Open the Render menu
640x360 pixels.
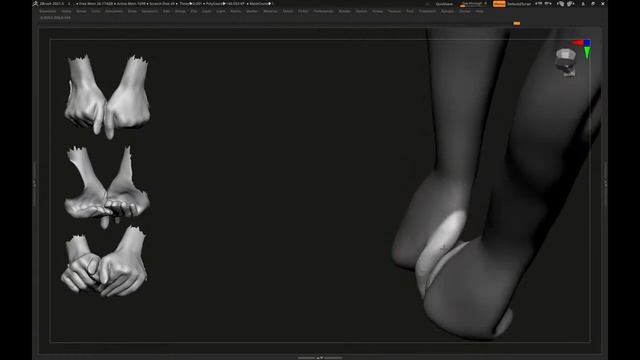tap(344, 11)
